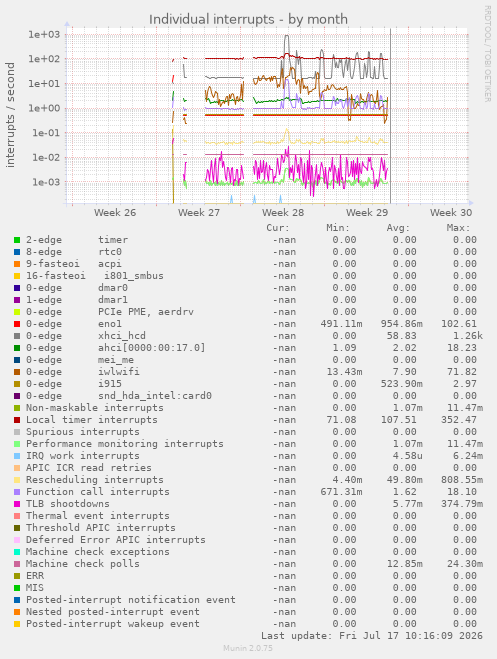Click the yellow Rescheduling interrupts swatch
The width and height of the screenshot is (497, 659).
click(17, 480)
